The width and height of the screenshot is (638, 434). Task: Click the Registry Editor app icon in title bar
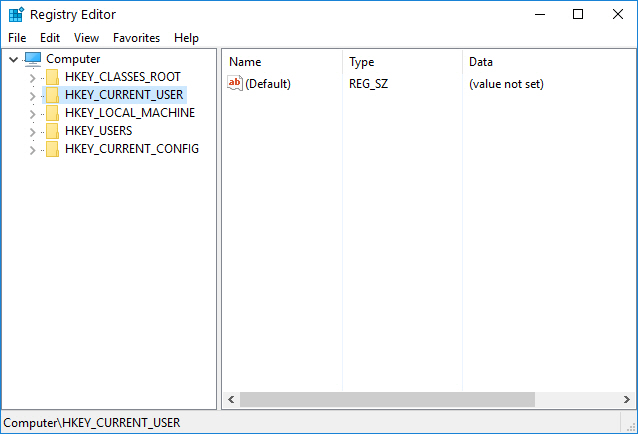pos(16,15)
